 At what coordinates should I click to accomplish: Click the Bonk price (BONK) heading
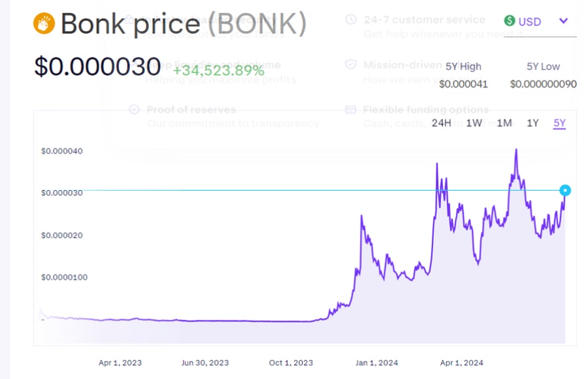click(184, 24)
